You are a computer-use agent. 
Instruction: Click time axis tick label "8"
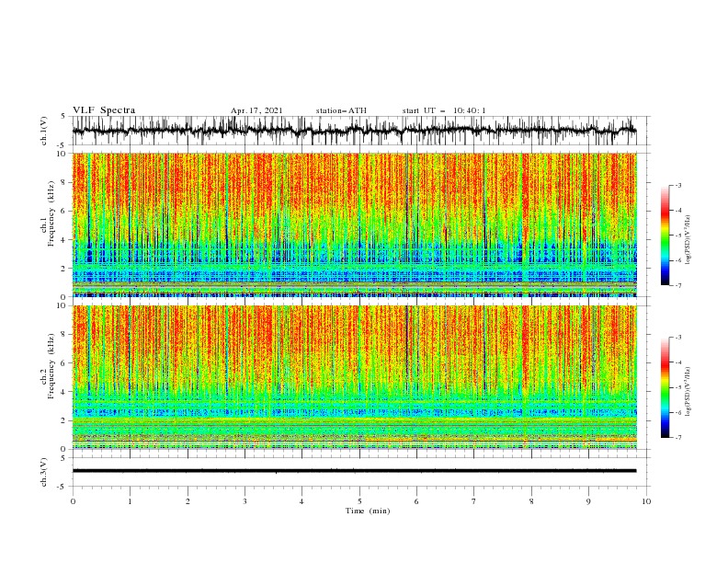[531, 501]
